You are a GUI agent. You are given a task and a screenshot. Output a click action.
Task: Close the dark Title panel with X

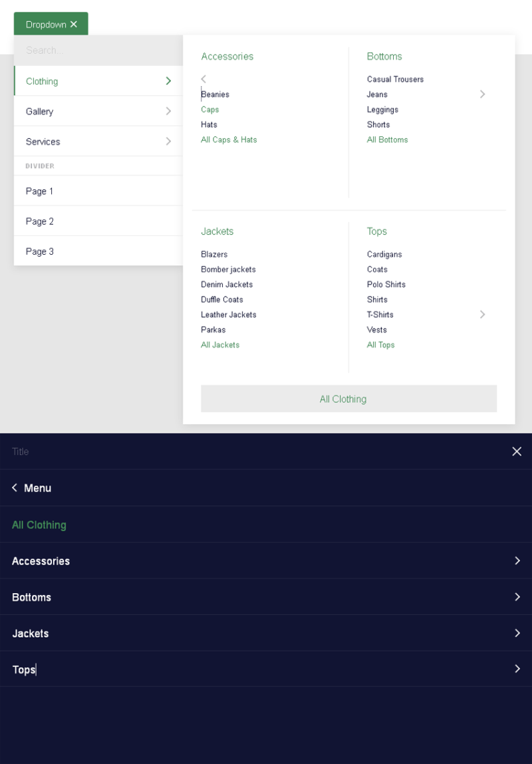(517, 451)
